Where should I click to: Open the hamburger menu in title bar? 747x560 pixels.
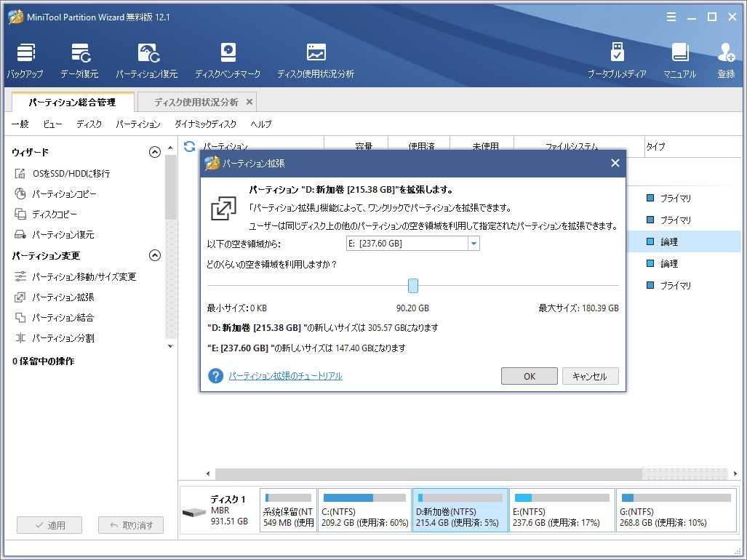click(671, 17)
